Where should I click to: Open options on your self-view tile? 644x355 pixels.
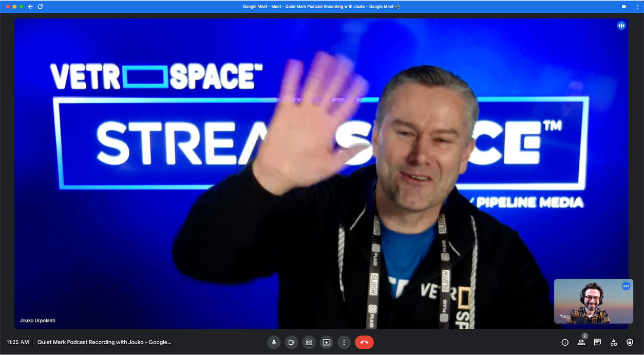626,286
